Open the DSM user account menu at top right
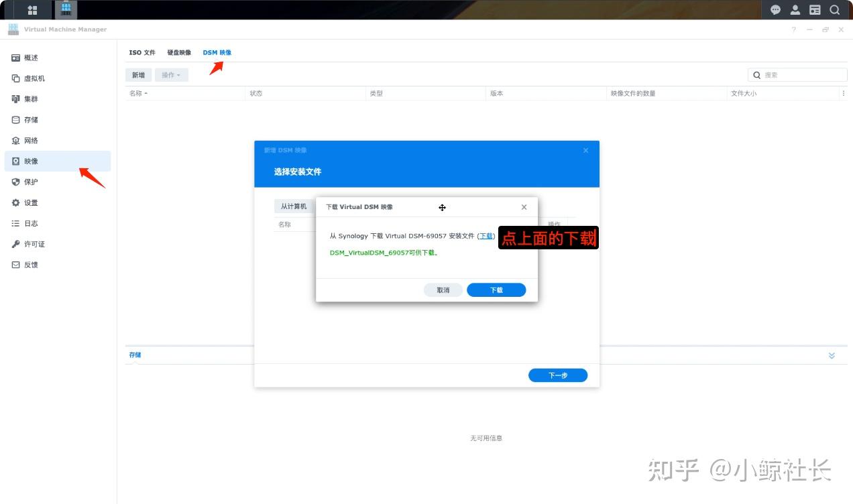 795,9
